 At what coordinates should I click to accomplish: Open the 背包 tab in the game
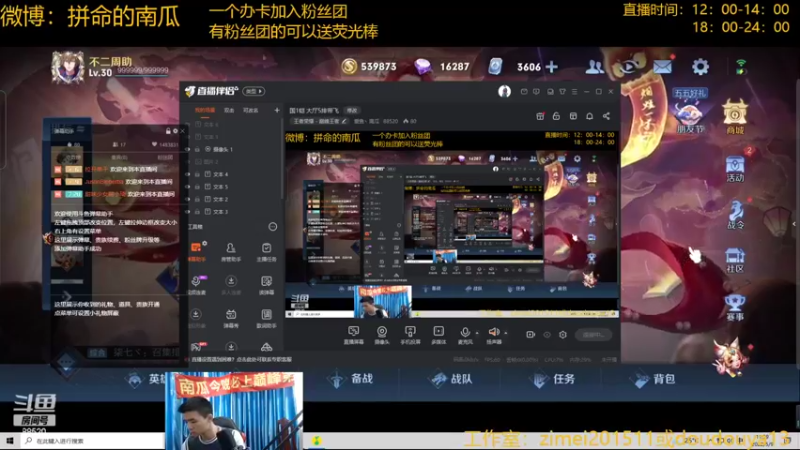point(655,379)
